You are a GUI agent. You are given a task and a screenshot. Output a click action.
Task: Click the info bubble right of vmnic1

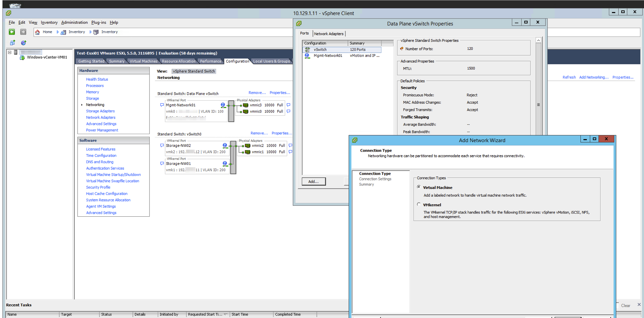(x=290, y=152)
